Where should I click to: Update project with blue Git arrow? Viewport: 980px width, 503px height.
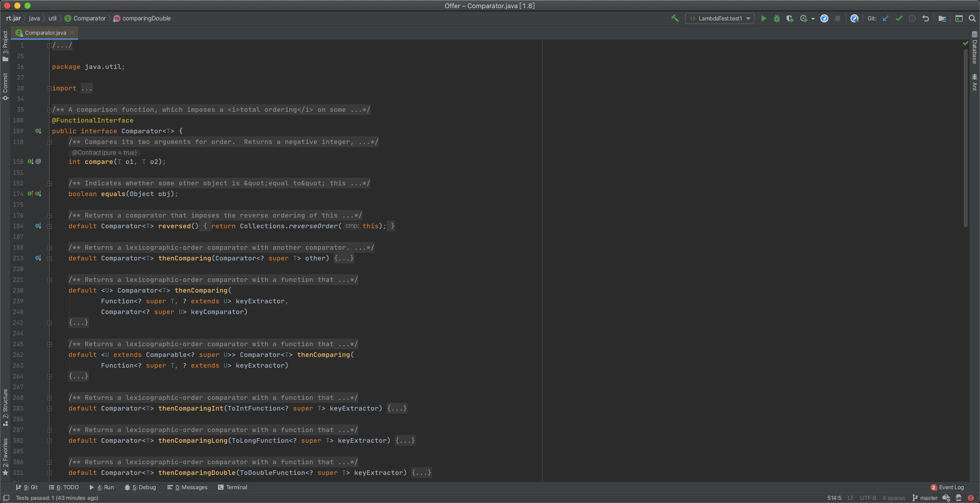[886, 18]
